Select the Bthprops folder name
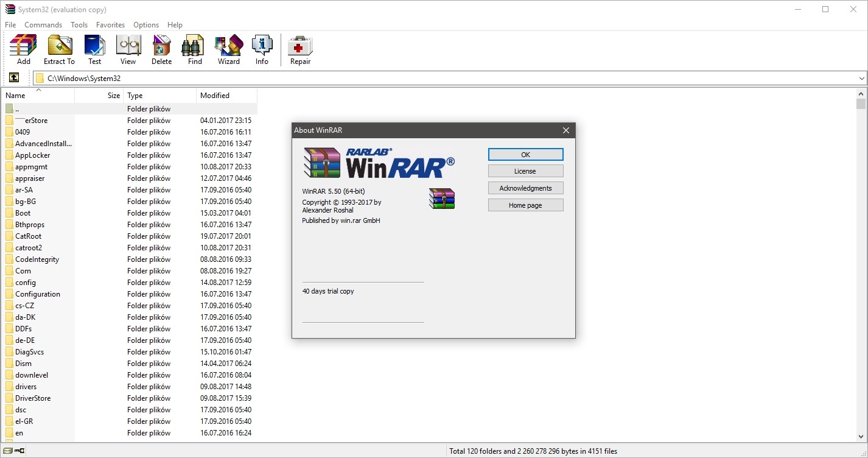Screen dimensions: 868x458 coord(30,225)
